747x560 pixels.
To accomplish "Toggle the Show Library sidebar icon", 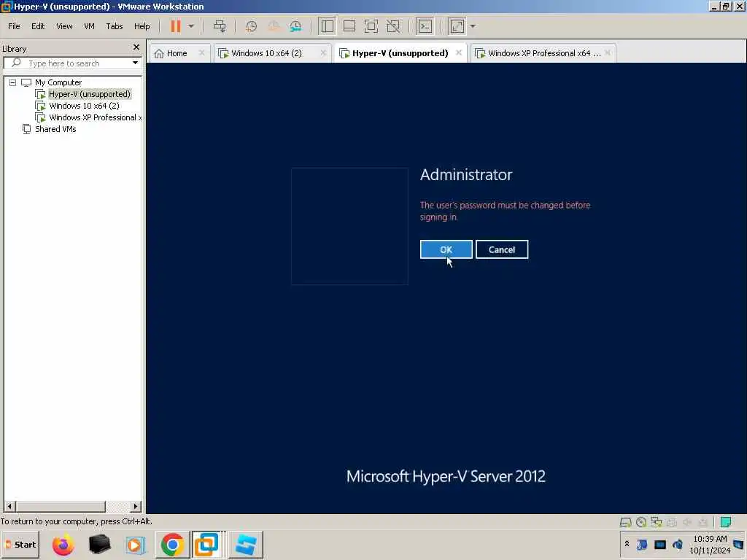I will click(328, 26).
